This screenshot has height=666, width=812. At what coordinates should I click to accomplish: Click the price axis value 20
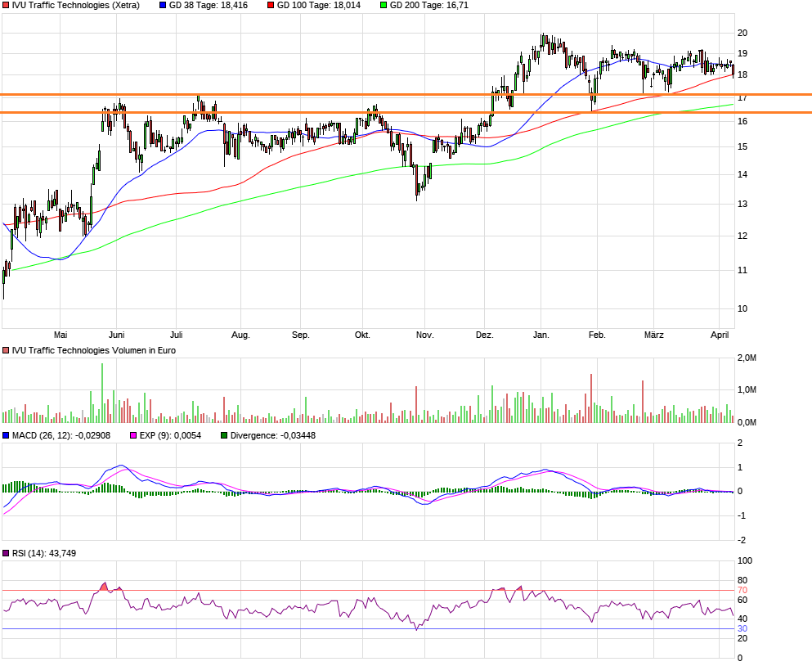tap(742, 34)
